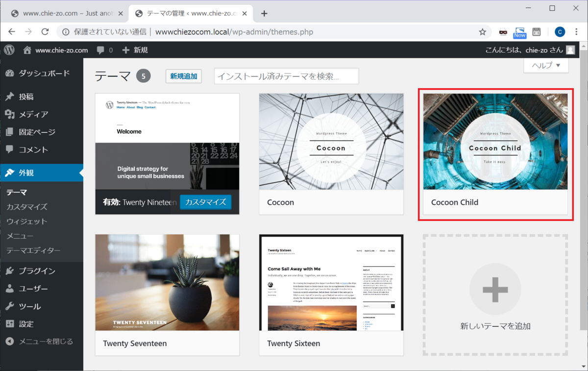Click Cocoon Child theme name label
Screen dimensions: 588x371
pos(455,202)
